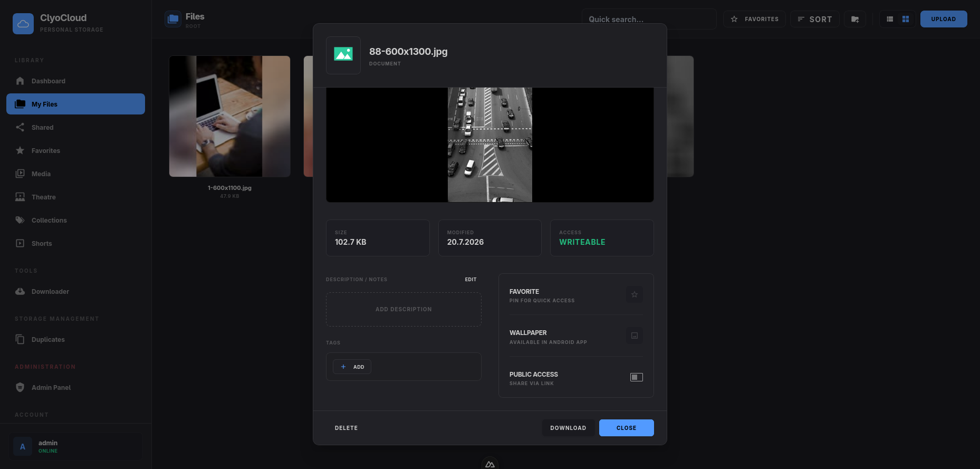Open the 1-600x1100.jpg thumbnail
This screenshot has width=980, height=469.
[x=229, y=116]
